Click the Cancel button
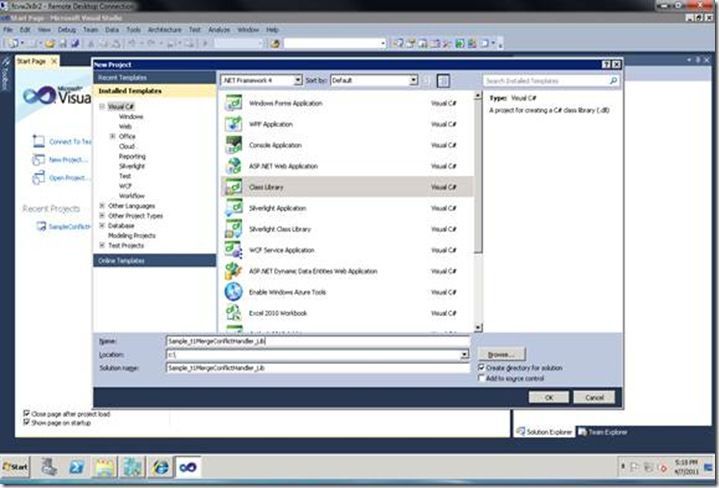719x488 pixels. [594, 398]
